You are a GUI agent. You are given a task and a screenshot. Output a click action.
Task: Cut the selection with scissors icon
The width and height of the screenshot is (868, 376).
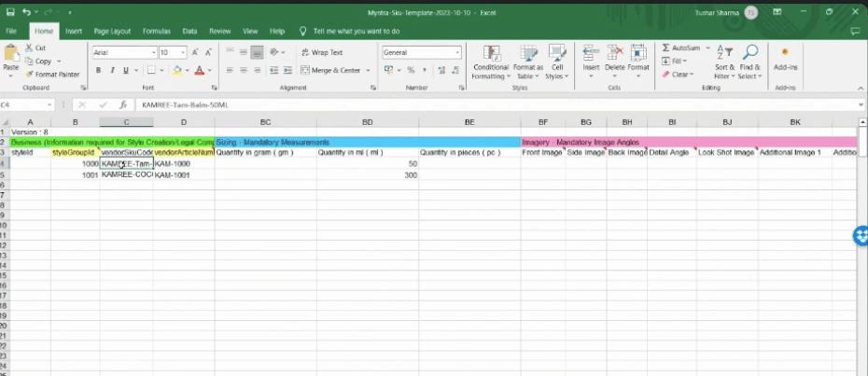pos(28,48)
